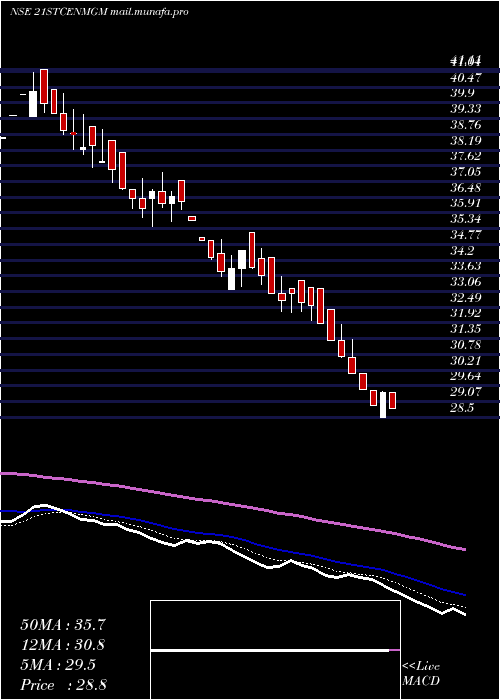This screenshot has width=500, height=700.
Task: Click the 33.63 price axis label
Action: click(466, 267)
